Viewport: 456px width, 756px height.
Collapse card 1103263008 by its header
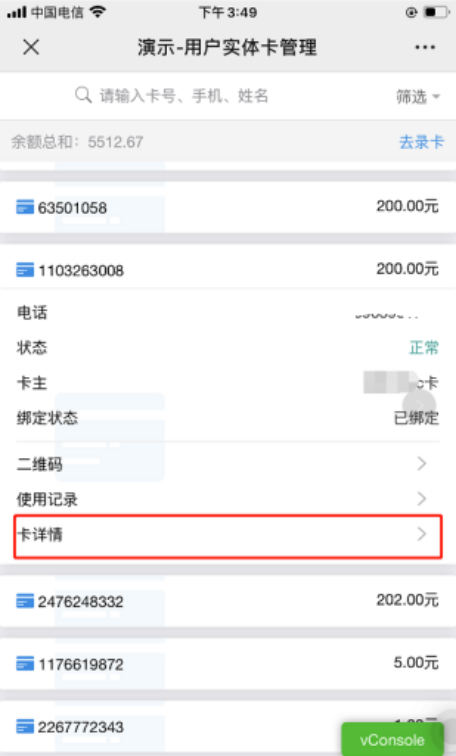(x=228, y=269)
